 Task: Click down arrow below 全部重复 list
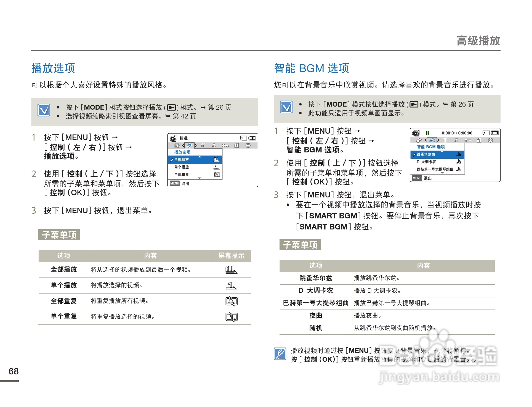click(x=200, y=178)
